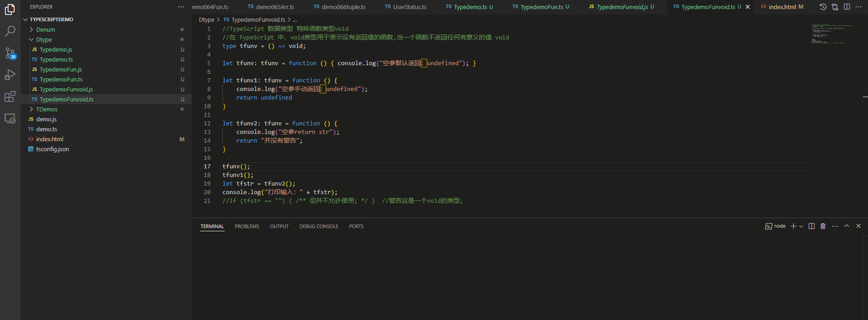Select the node terminal entry
The height and width of the screenshot is (320, 868).
pos(776,226)
